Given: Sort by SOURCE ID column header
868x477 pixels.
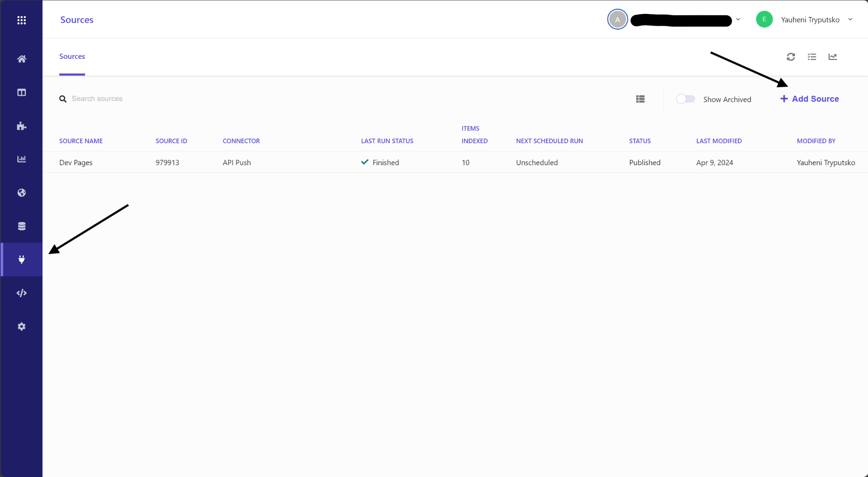Looking at the screenshot, I should click(171, 141).
